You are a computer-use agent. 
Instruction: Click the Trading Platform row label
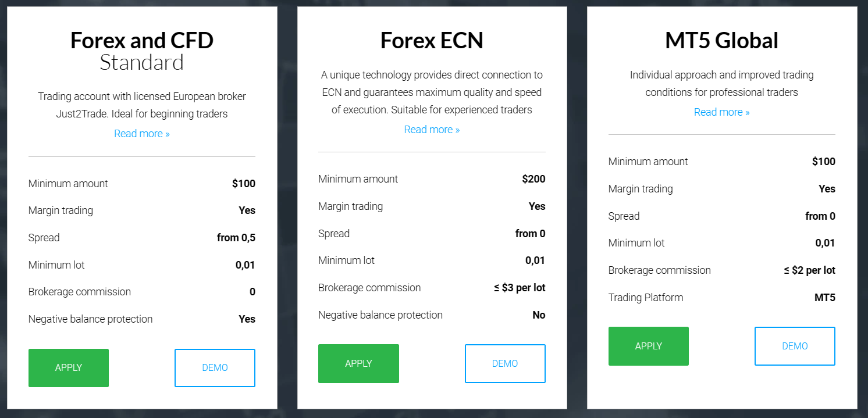(x=646, y=298)
